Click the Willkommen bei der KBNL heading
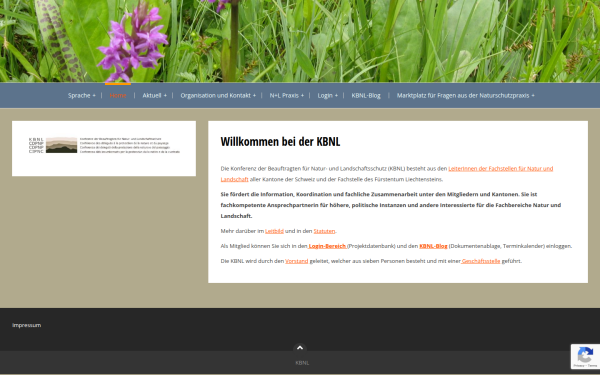The height and width of the screenshot is (375, 600). tap(280, 142)
